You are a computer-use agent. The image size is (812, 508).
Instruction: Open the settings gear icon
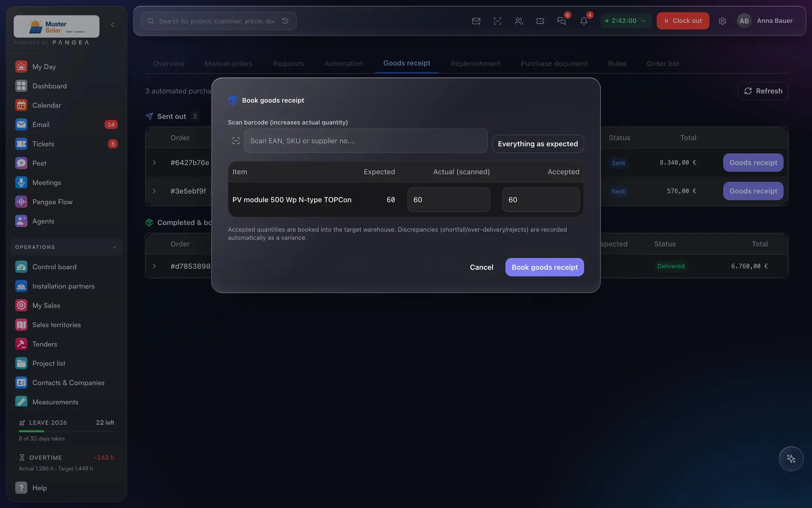(722, 21)
